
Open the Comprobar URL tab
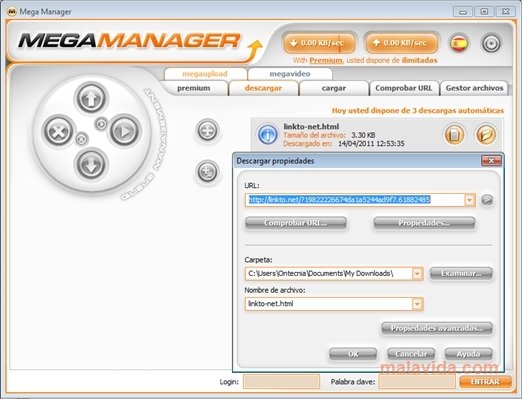tap(404, 88)
